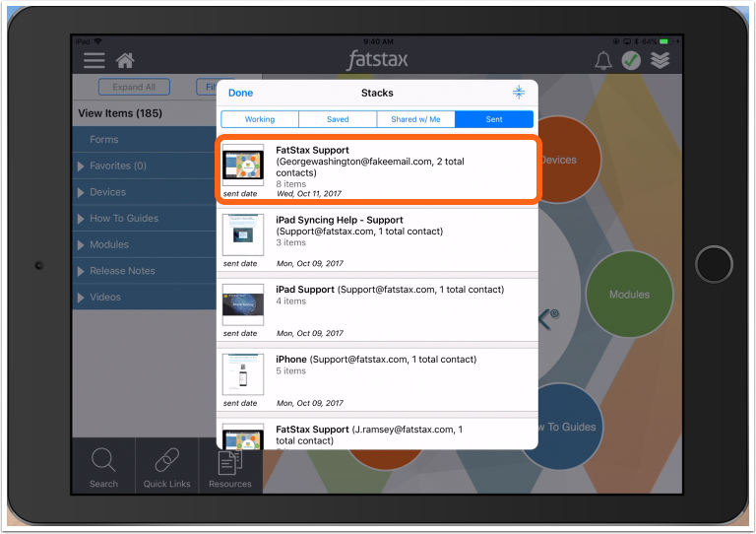Tap Done to close Stacks popup
The height and width of the screenshot is (534, 756).
240,93
